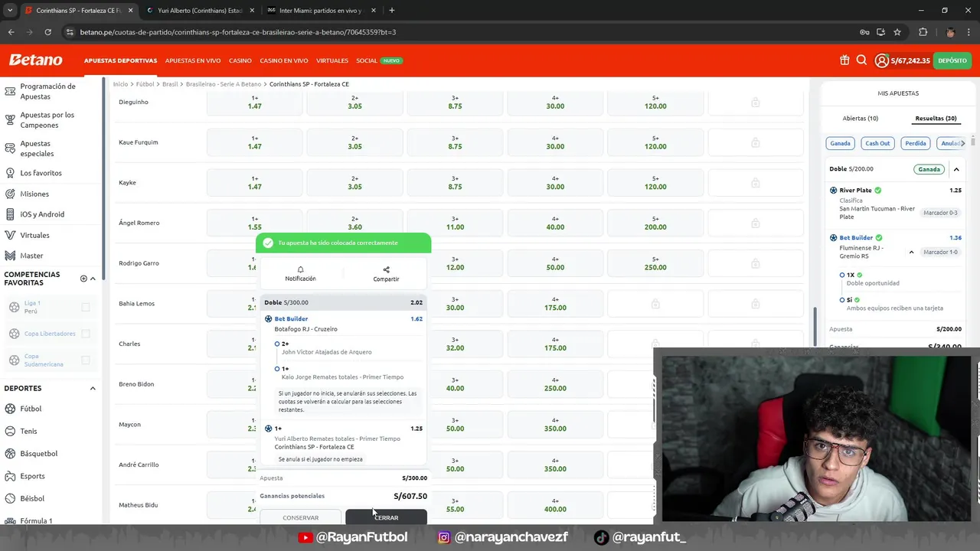The width and height of the screenshot is (980, 551).
Task: Click the Inicio breadcrumb link
Action: pyautogui.click(x=120, y=84)
